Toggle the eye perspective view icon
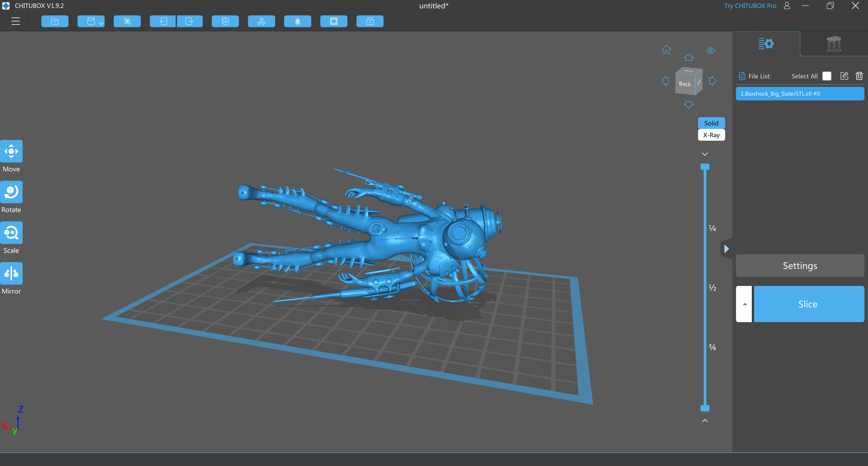 [710, 51]
